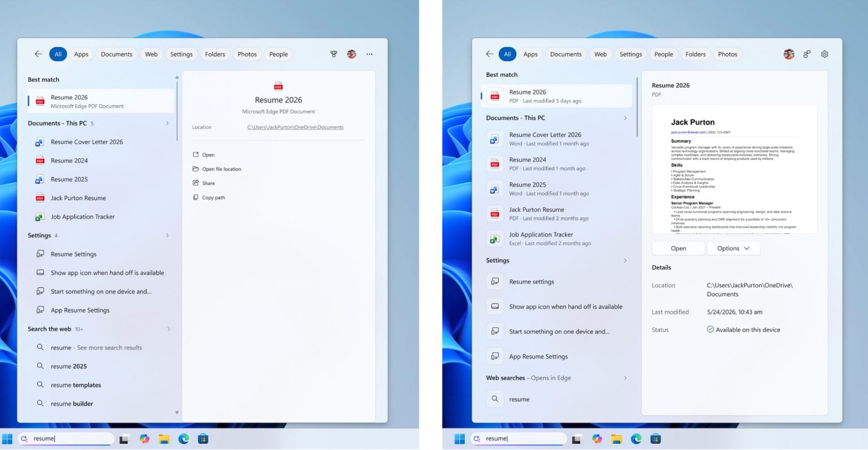
Task: Expand Documents - This PC chevron, left window
Action: 167,123
